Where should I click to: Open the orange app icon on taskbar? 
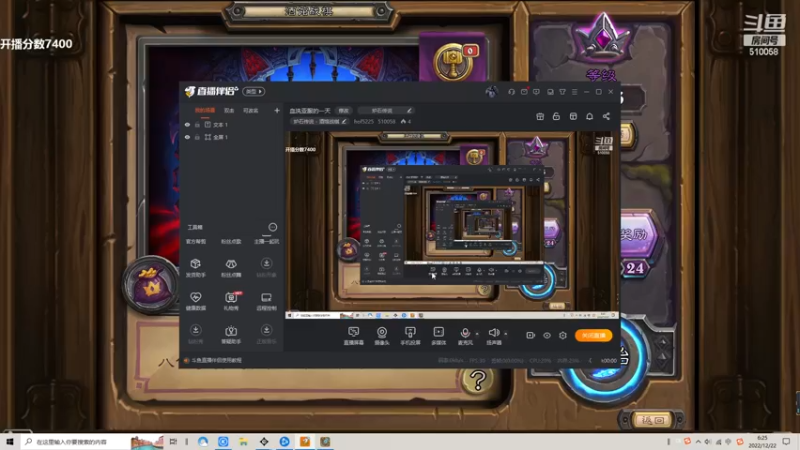305,441
